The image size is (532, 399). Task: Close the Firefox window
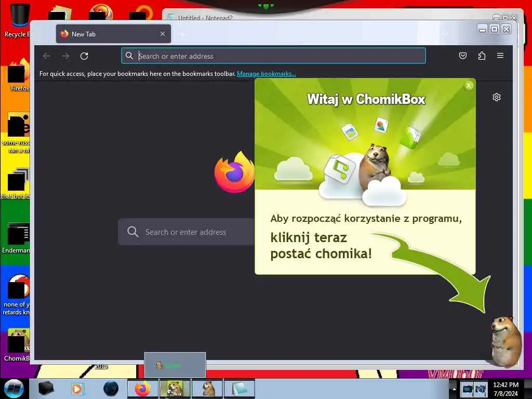(x=506, y=29)
